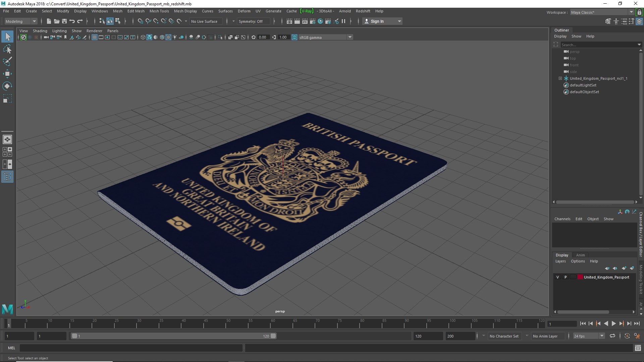
Task: Click the Open Scene folder icon
Action: point(56,21)
